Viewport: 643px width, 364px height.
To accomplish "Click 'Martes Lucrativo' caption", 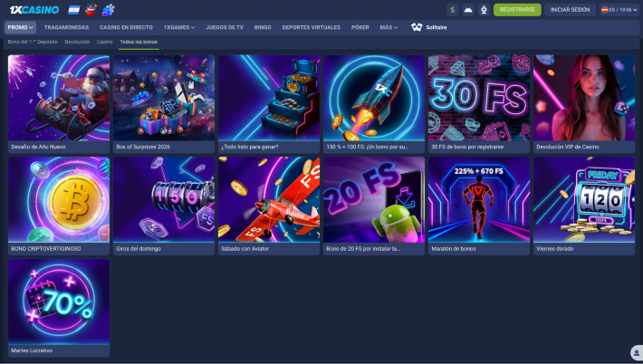I will pos(32,351).
